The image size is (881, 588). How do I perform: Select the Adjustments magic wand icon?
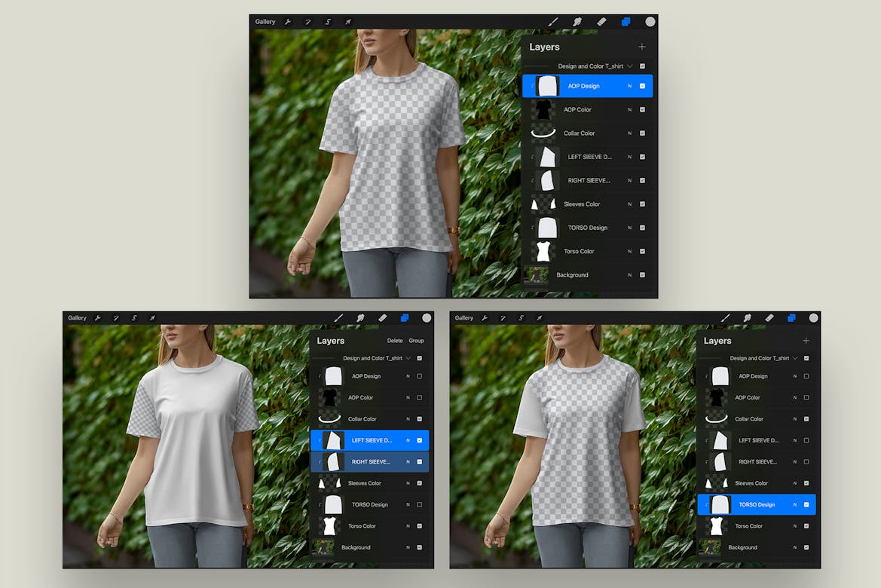coord(308,22)
